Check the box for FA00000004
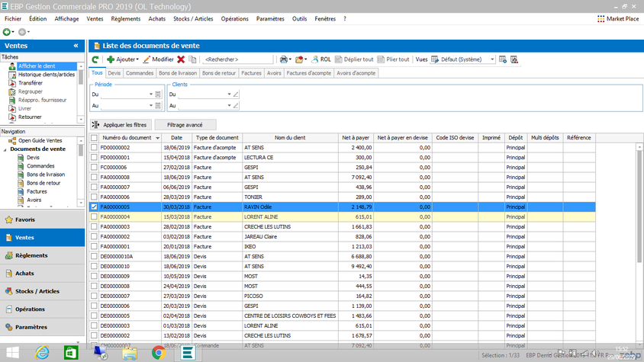Image resolution: width=644 pixels, height=362 pixels. click(94, 216)
